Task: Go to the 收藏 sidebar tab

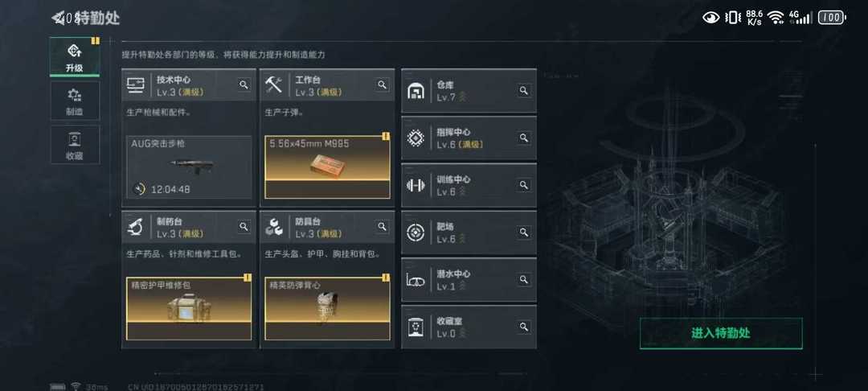Action: [75, 145]
